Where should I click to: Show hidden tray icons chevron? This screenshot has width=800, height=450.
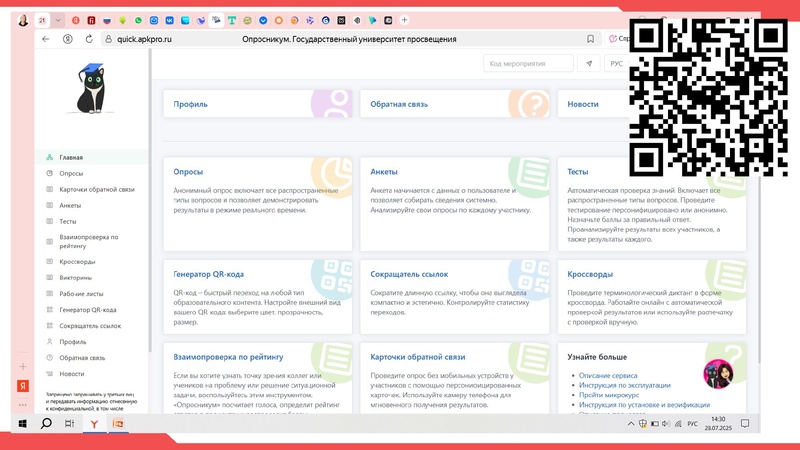point(631,424)
